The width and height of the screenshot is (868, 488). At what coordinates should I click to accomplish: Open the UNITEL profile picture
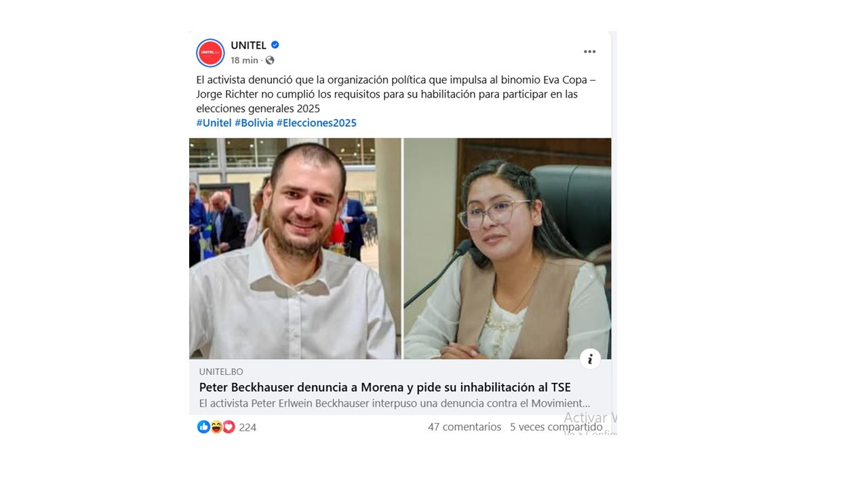(x=210, y=53)
